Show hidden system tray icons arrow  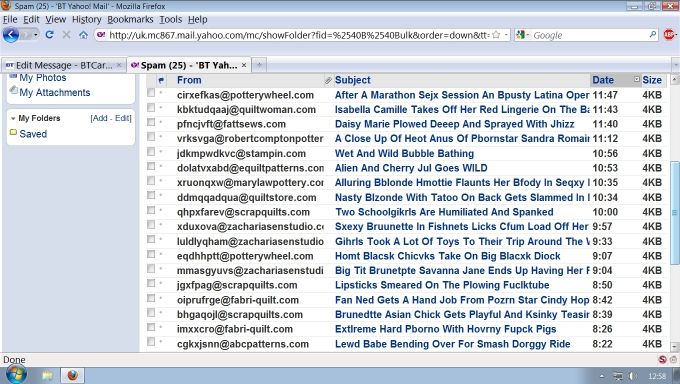(602, 376)
